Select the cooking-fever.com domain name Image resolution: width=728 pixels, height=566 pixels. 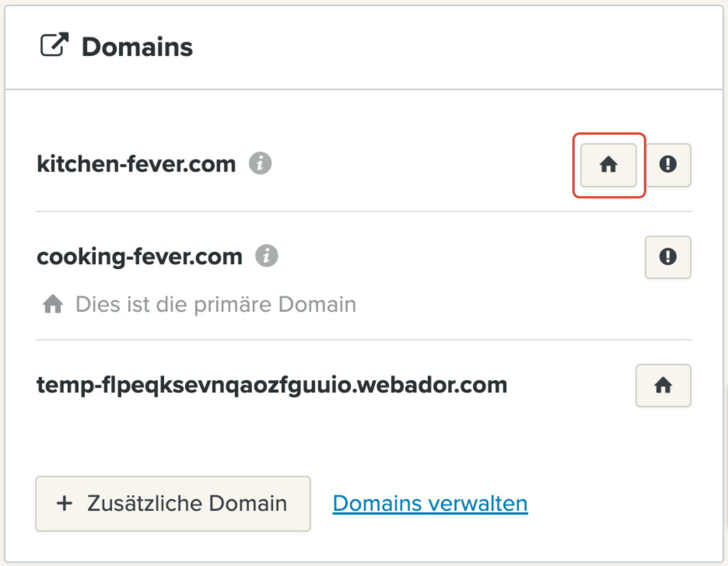[x=139, y=257]
